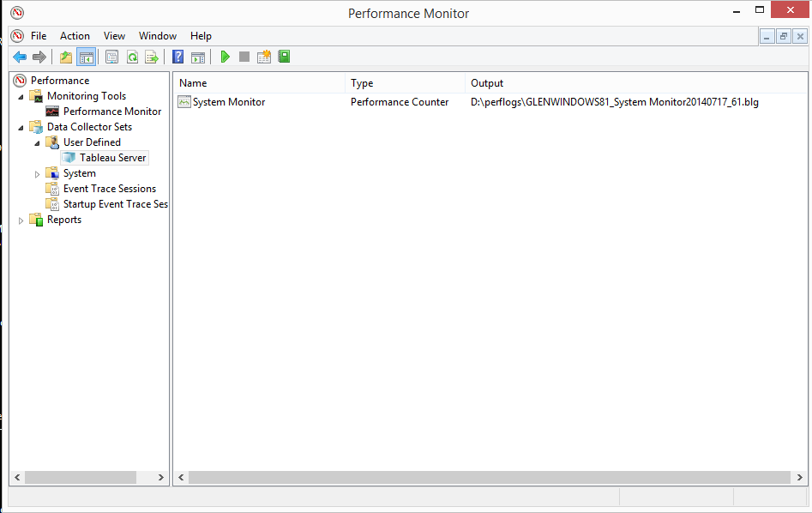Toggle Show/Hide Console Tree toolbar button
The image size is (812, 513).
point(86,57)
